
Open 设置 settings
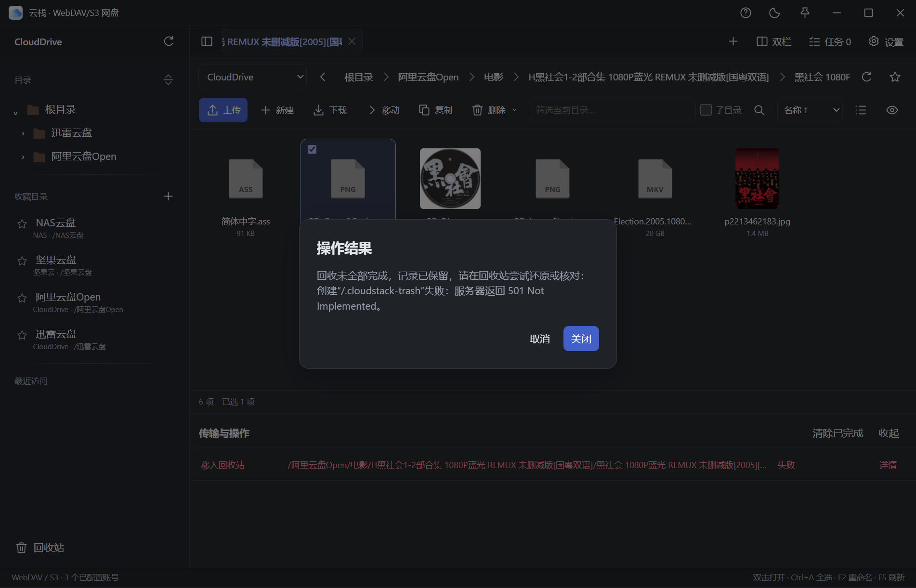pos(886,42)
